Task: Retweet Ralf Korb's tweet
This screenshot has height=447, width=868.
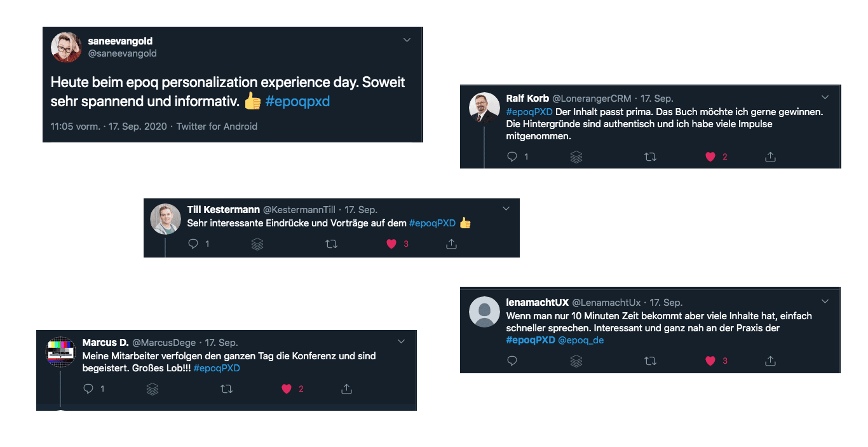Action: coord(650,156)
